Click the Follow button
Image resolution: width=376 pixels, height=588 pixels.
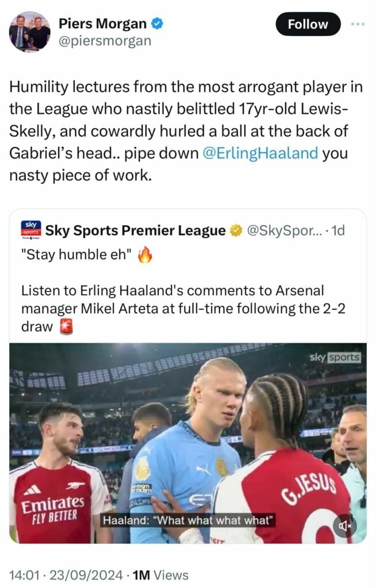click(x=308, y=25)
